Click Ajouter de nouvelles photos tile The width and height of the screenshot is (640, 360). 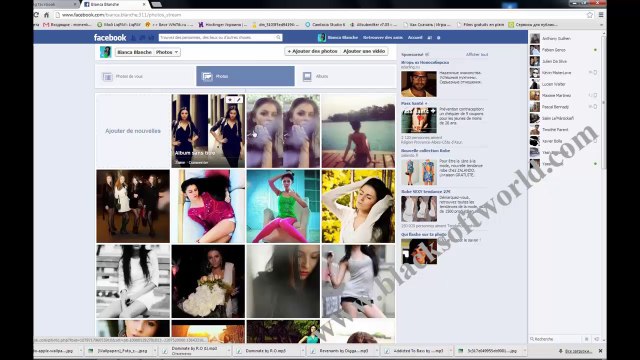133,131
